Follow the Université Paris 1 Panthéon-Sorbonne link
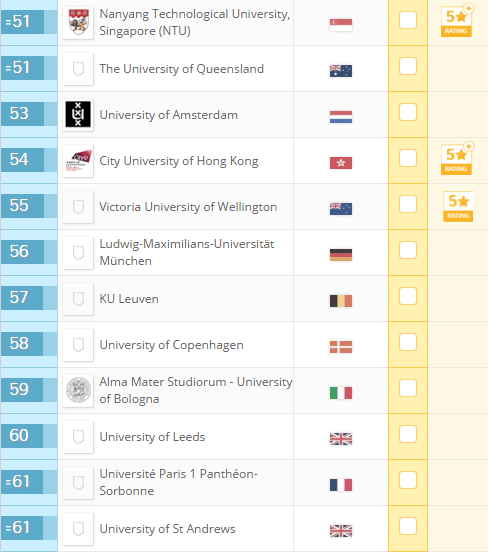This screenshot has width=489, height=552. pyautogui.click(x=178, y=482)
